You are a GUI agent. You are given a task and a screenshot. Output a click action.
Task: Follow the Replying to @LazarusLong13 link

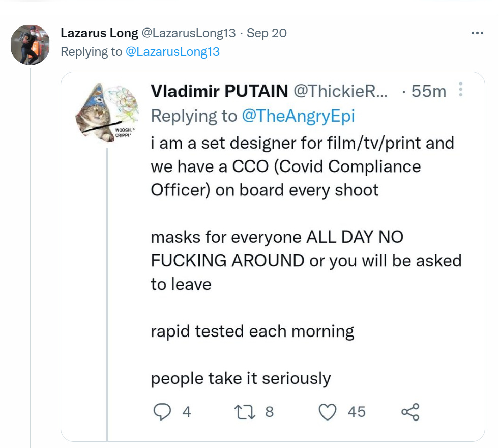172,51
